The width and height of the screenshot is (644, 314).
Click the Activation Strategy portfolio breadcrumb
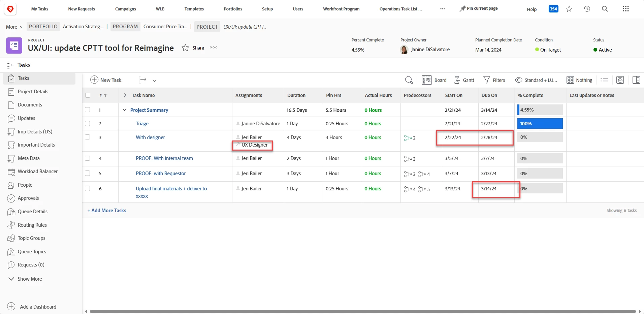[83, 27]
